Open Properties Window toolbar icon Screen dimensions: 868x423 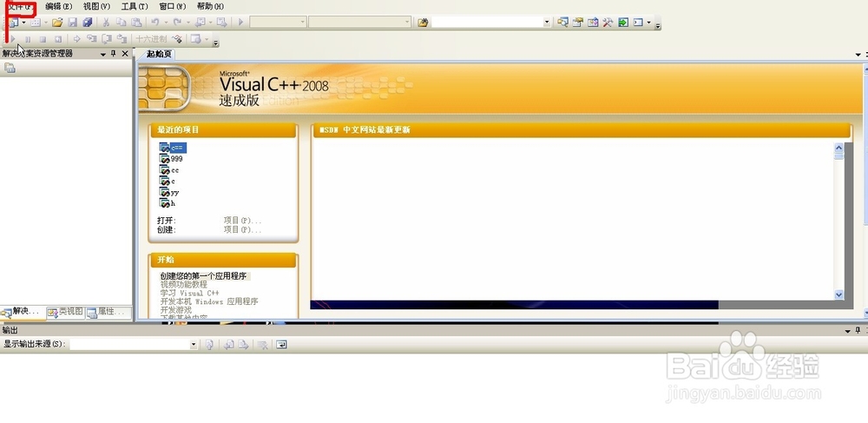578,23
